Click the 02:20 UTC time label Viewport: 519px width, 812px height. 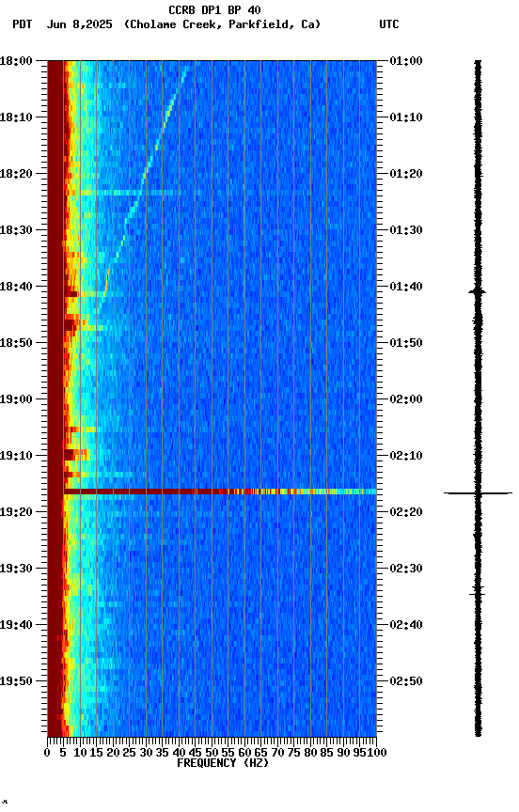(x=406, y=512)
